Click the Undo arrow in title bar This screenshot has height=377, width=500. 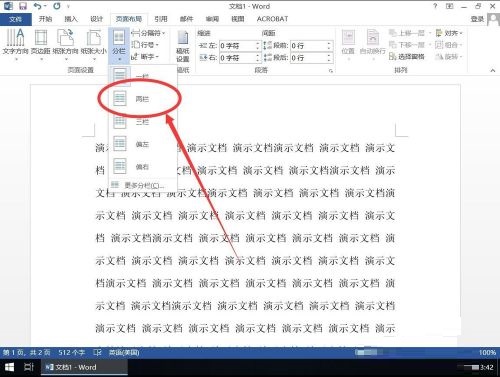pyautogui.click(x=38, y=6)
